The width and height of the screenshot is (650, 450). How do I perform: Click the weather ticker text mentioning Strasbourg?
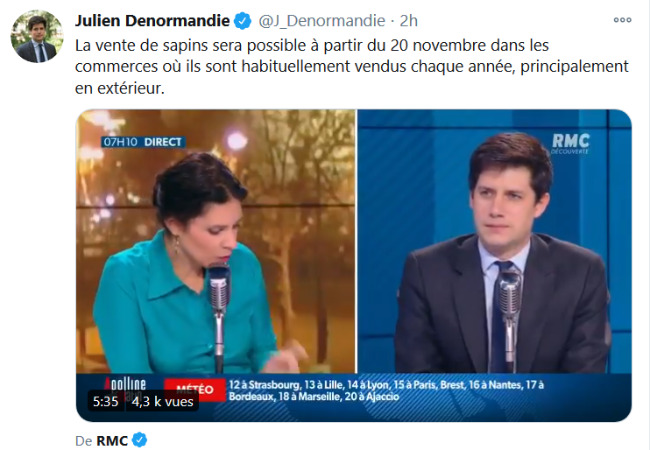[x=386, y=391]
